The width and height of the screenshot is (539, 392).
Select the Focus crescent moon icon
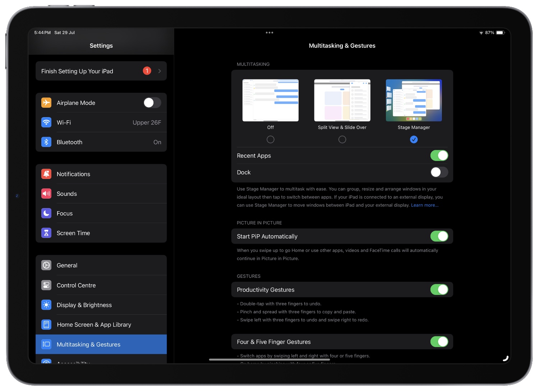(x=46, y=213)
